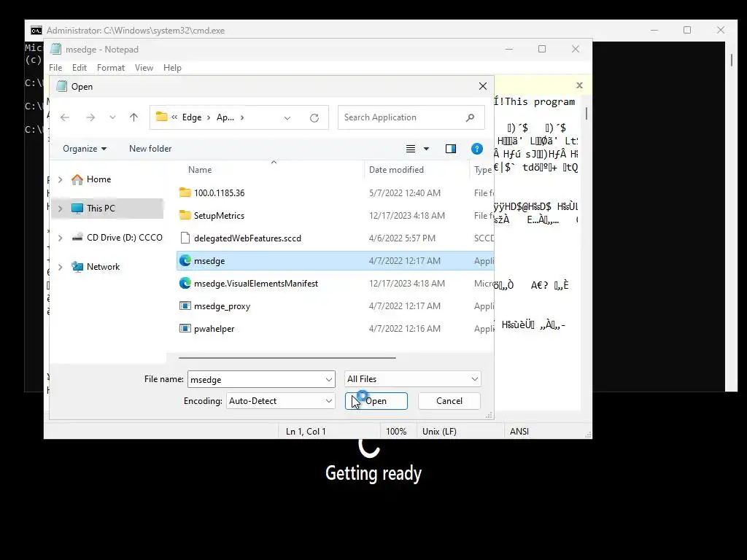Maximize the Notepad window

[542, 49]
